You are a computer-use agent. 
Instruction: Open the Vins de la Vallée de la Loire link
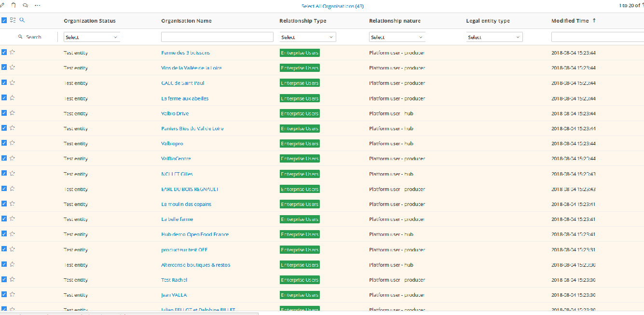[x=192, y=68]
